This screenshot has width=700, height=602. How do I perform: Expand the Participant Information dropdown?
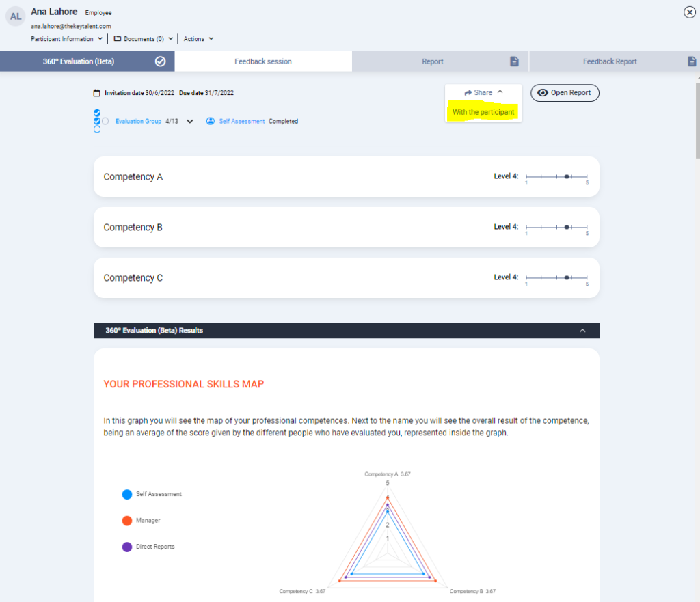point(67,39)
